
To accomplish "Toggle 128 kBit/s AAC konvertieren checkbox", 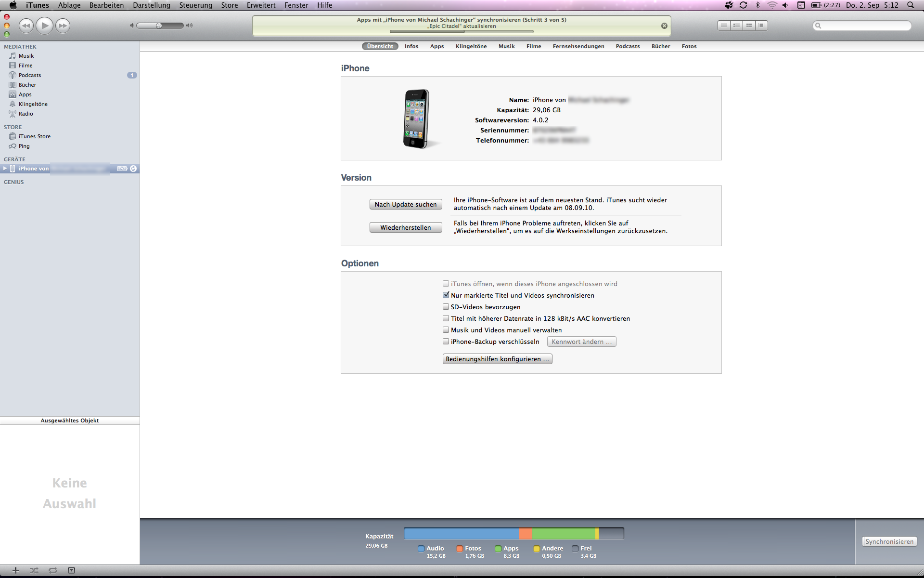I will 446,318.
